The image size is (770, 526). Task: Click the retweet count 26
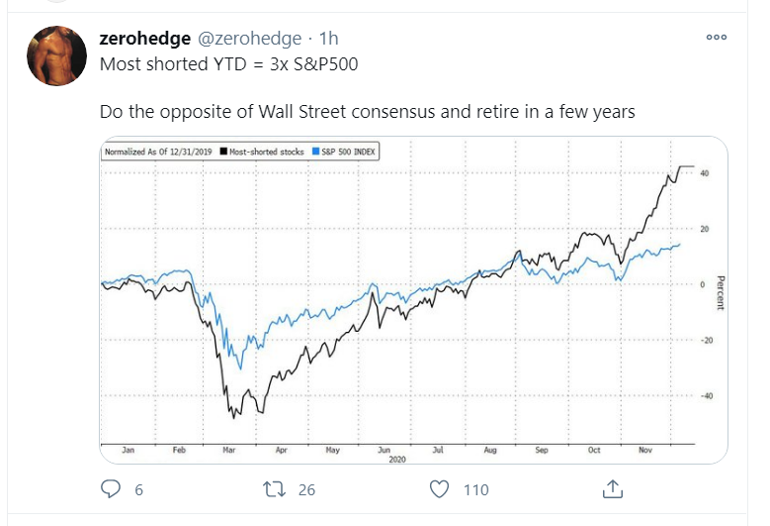click(307, 490)
